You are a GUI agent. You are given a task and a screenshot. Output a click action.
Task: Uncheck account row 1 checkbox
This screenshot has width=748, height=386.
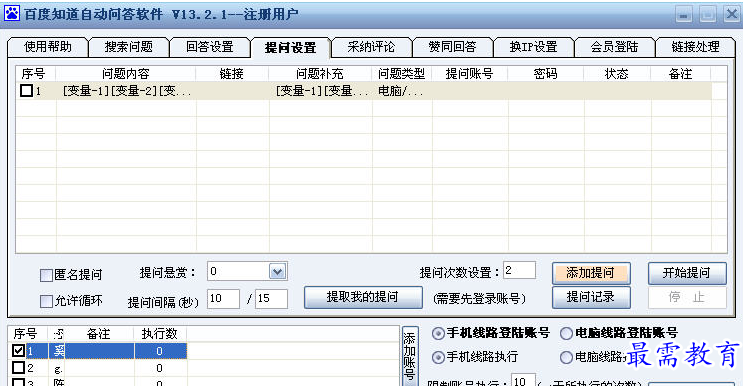click(18, 351)
